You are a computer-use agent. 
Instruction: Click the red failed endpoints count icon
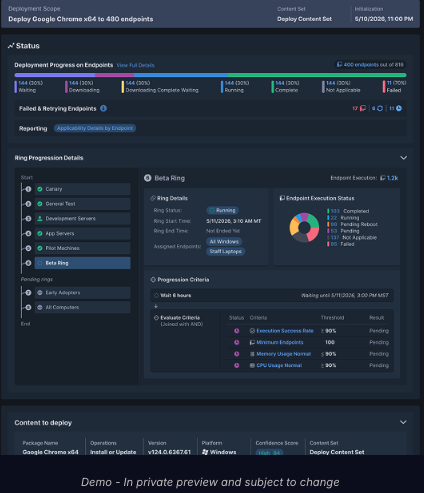[x=363, y=108]
